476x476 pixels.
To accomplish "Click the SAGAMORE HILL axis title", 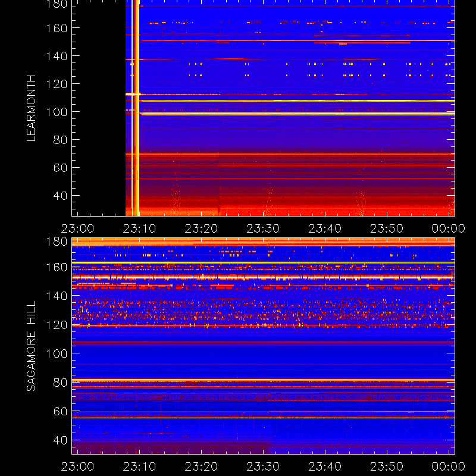I will coord(31,346).
